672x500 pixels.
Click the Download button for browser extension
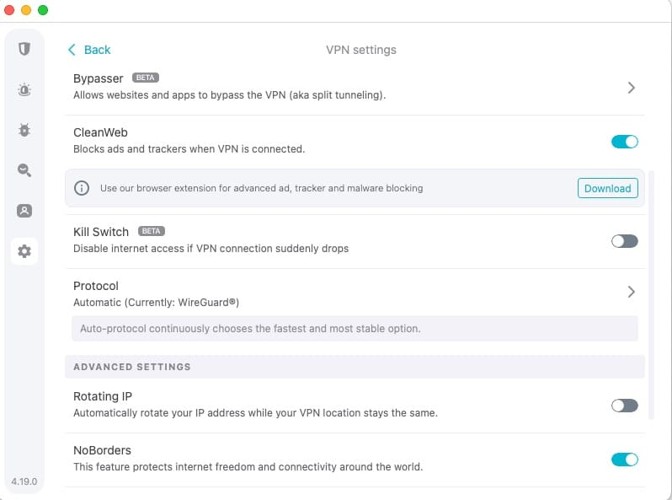tap(607, 188)
